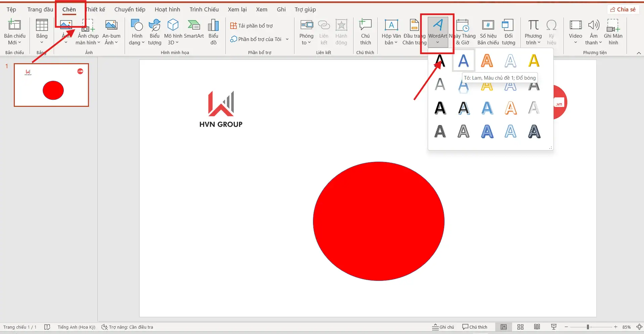Open the Hoạt hình tab
Image resolution: width=644 pixels, height=334 pixels.
(x=167, y=9)
